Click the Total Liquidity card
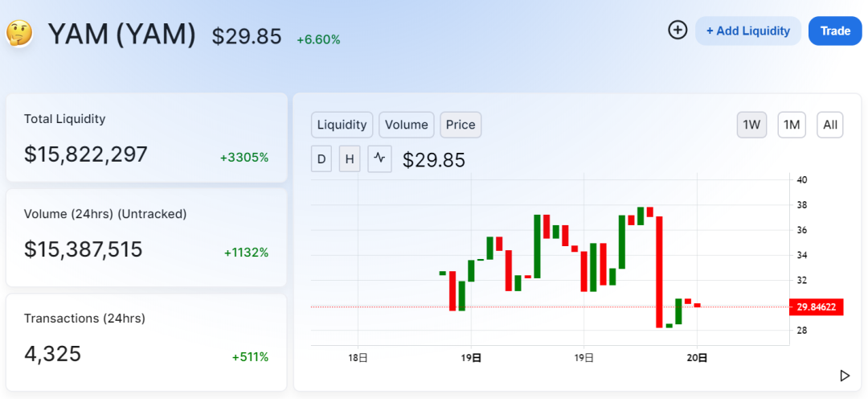This screenshot has width=868, height=399. 147,138
